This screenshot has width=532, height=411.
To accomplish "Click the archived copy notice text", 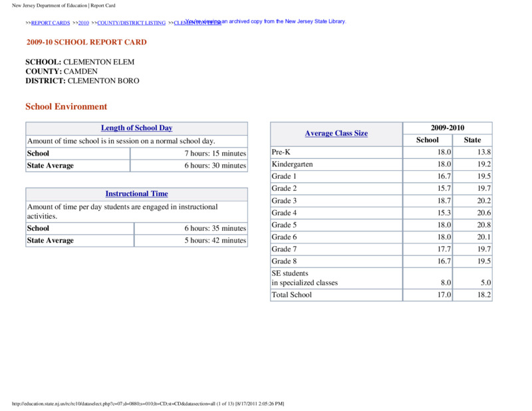I will click(265, 21).
